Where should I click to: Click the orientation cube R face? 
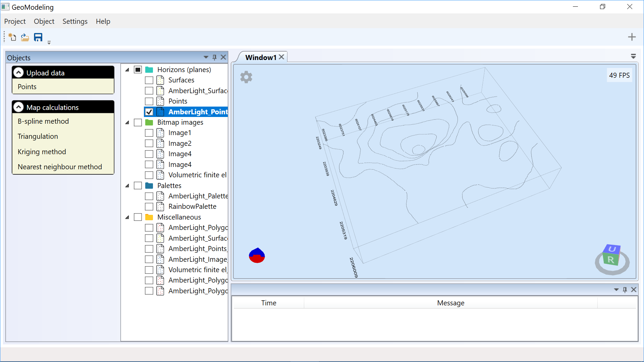[611, 259]
